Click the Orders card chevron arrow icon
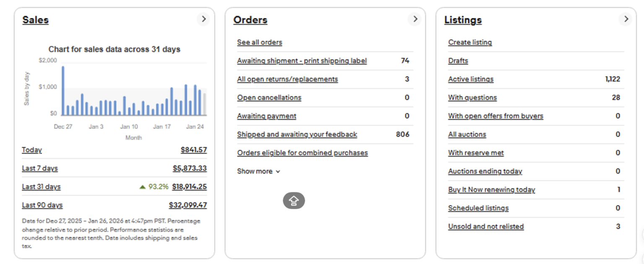The width and height of the screenshot is (644, 264). pyautogui.click(x=415, y=19)
